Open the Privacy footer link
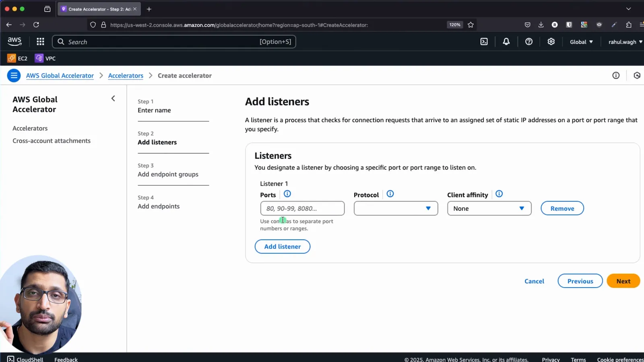Image resolution: width=644 pixels, height=362 pixels. [x=551, y=359]
